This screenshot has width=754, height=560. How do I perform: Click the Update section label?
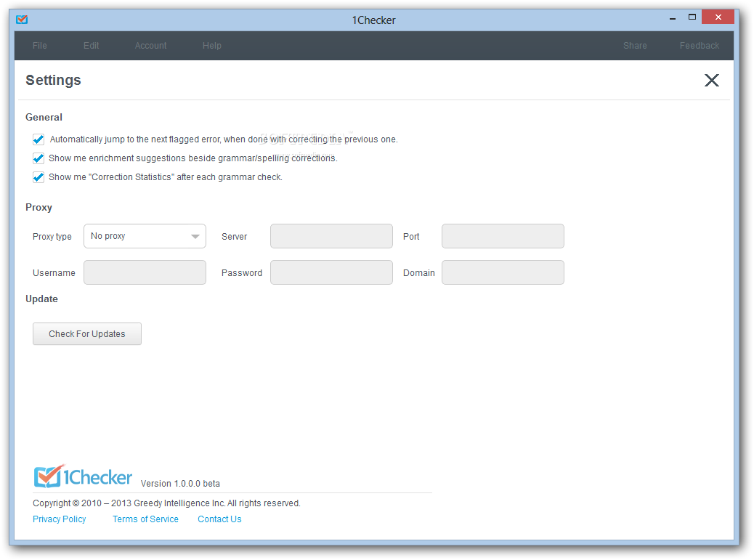(41, 299)
